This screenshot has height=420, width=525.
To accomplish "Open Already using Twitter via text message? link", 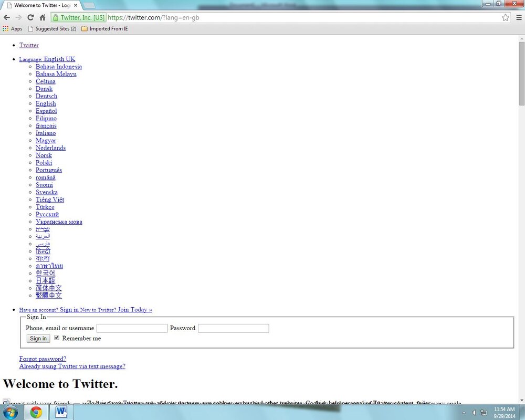I will click(x=72, y=366).
